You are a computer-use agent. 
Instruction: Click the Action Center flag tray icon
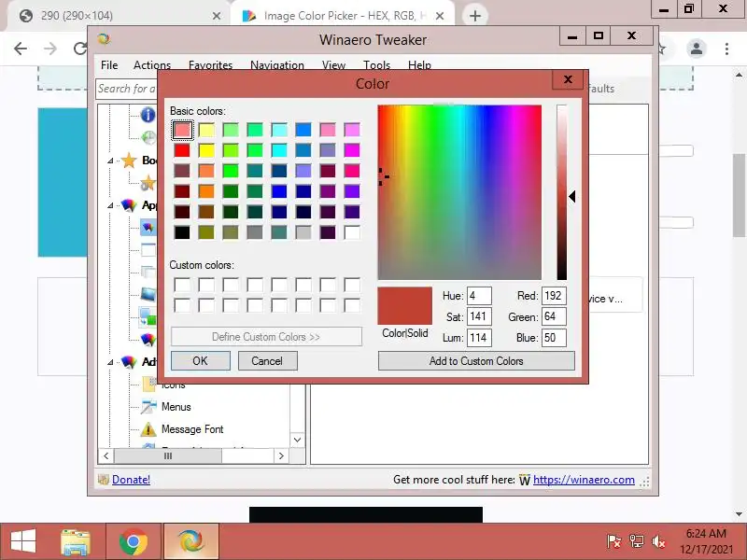(x=613, y=541)
